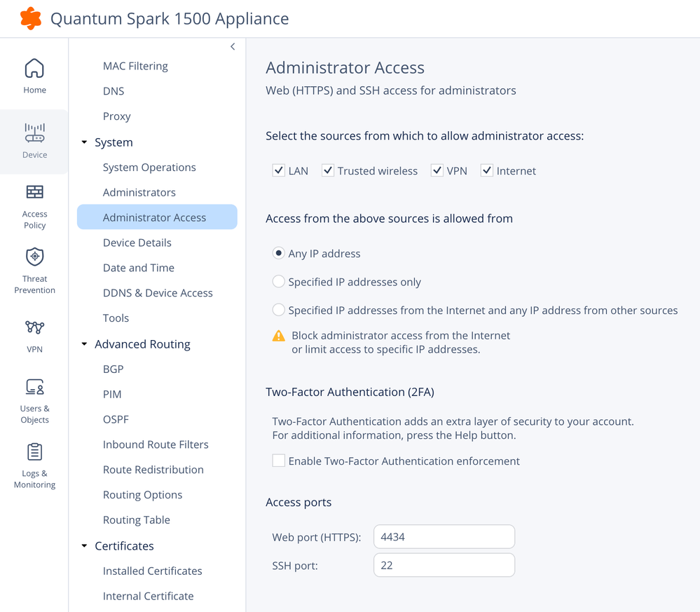Screen dimensions: 700x612
Task: Collapse the System tree section arrow
Action: [x=84, y=142]
